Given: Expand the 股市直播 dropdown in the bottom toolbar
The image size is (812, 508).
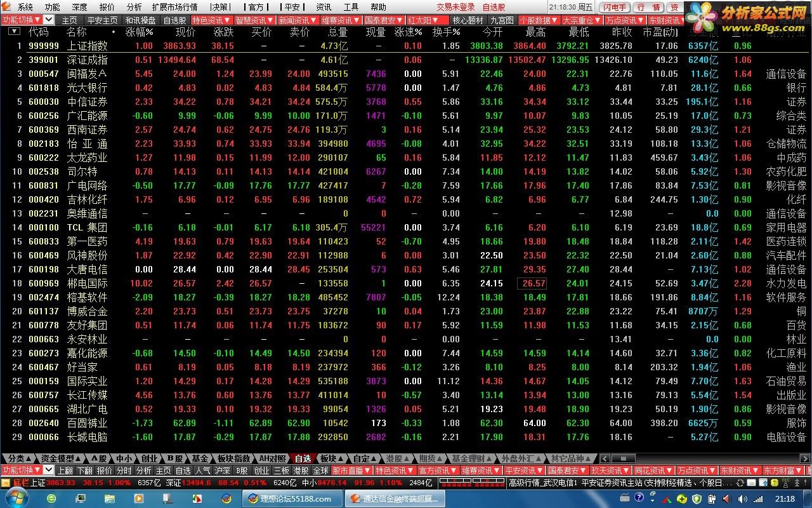Looking at the screenshot, I should click(x=351, y=470).
